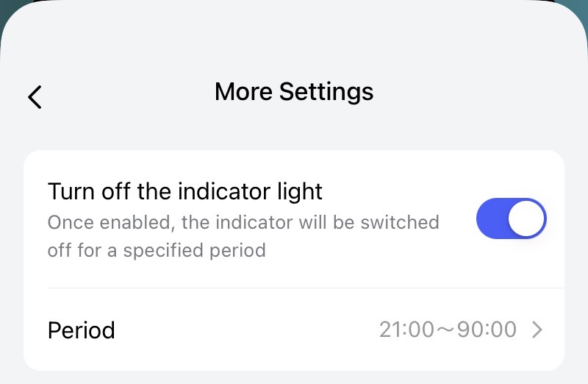588x384 pixels.
Task: Tap the Period label
Action: click(x=81, y=330)
